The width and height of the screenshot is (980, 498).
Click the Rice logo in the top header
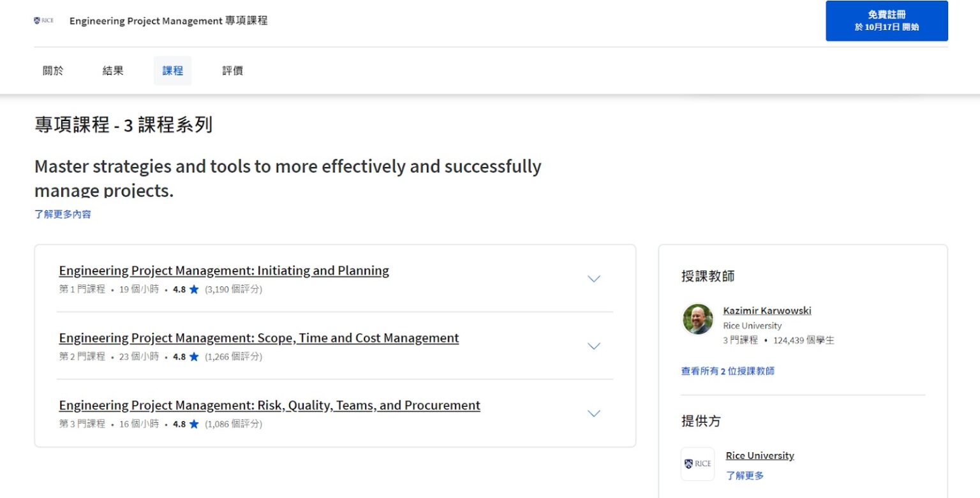(43, 20)
